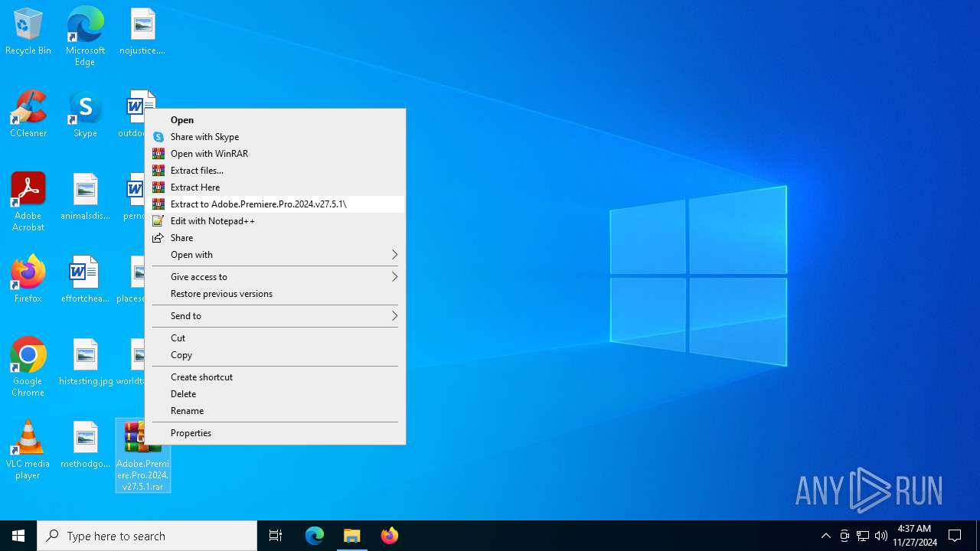Select the Firefox desktop shortcut

tap(28, 279)
